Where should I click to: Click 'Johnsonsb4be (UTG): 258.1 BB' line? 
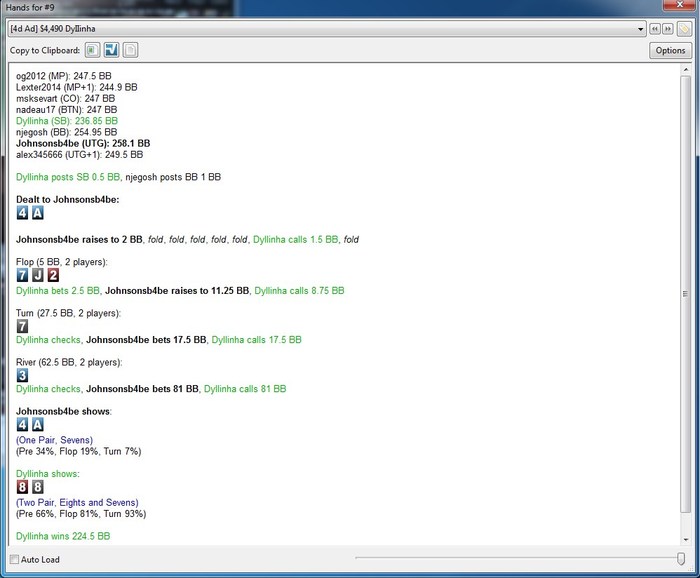coord(83,143)
